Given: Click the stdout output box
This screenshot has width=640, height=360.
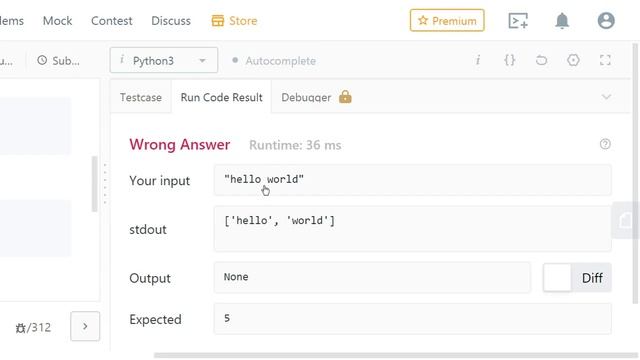Looking at the screenshot, I should point(412,229).
